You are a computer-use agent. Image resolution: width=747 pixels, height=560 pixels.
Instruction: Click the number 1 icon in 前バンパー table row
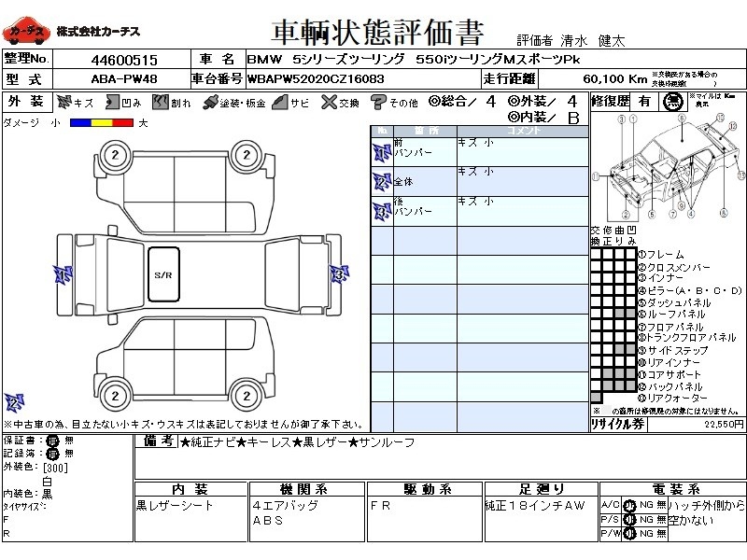pyautogui.click(x=382, y=153)
